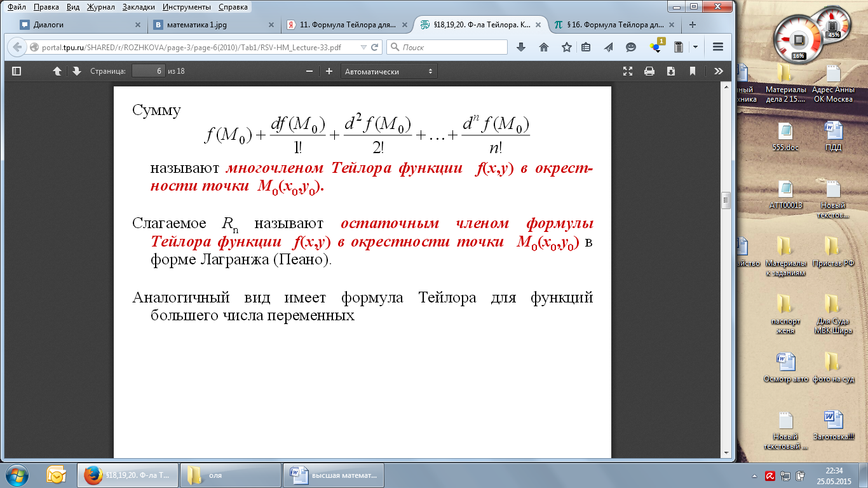Open the Файл menu
Viewport: 868px width, 488px height.
17,8
